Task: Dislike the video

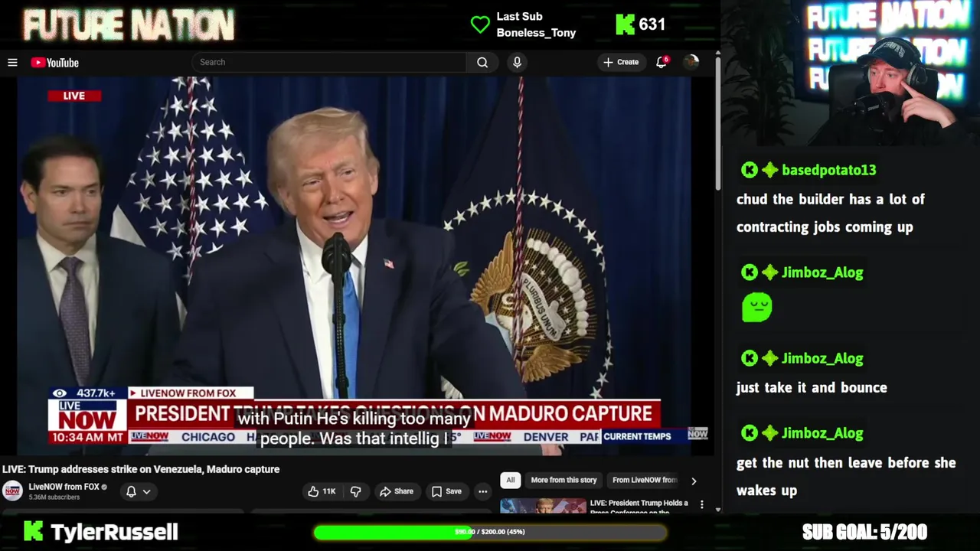Action: pos(355,491)
